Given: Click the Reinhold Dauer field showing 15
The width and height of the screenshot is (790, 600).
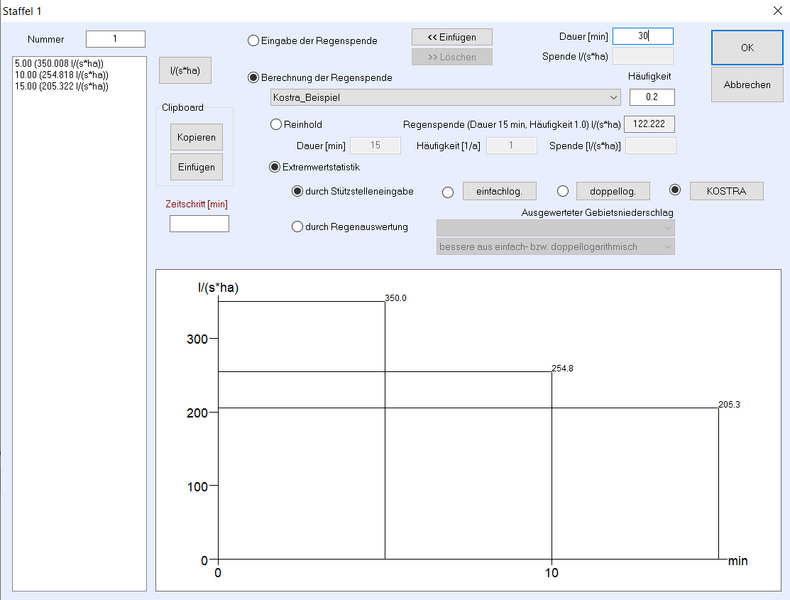Looking at the screenshot, I should point(375,145).
